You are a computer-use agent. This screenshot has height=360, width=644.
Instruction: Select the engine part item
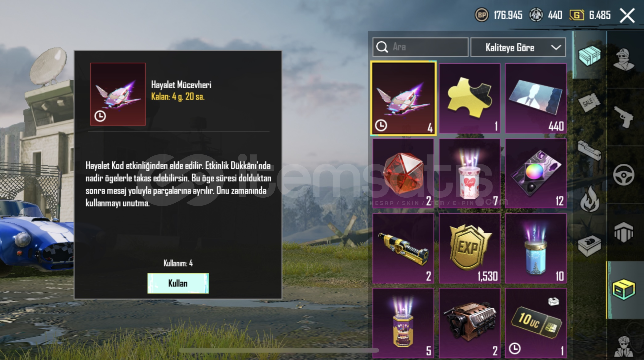tap(469, 323)
